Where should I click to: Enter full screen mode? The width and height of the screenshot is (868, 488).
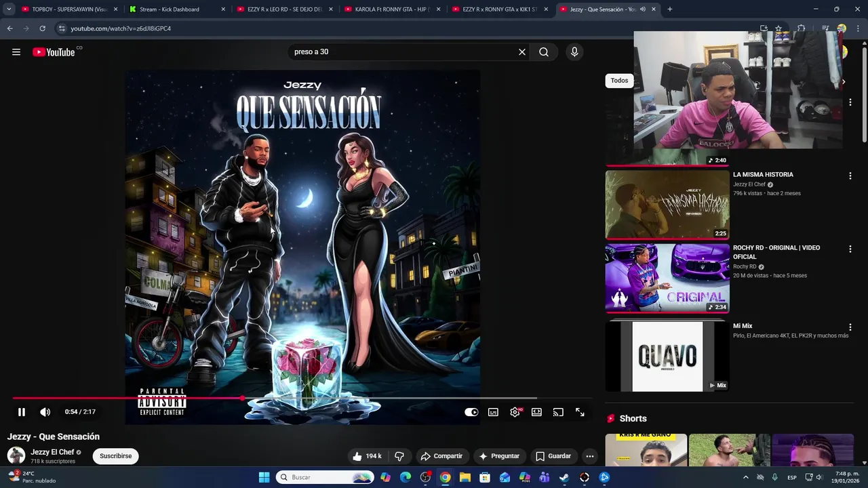pyautogui.click(x=580, y=412)
